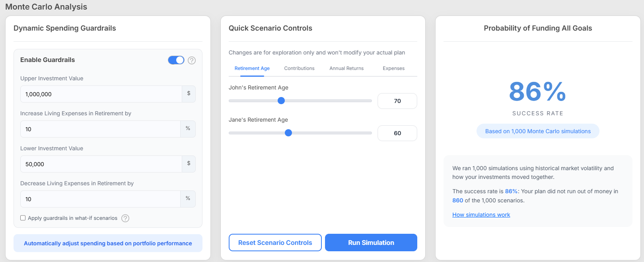Click dollar sign addon of Upper Investment Value
Screen dimensions: 644x262
(x=189, y=94)
